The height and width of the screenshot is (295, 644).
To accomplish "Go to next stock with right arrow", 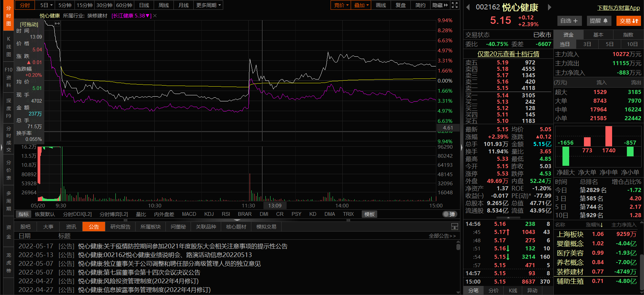I will tap(549, 7).
